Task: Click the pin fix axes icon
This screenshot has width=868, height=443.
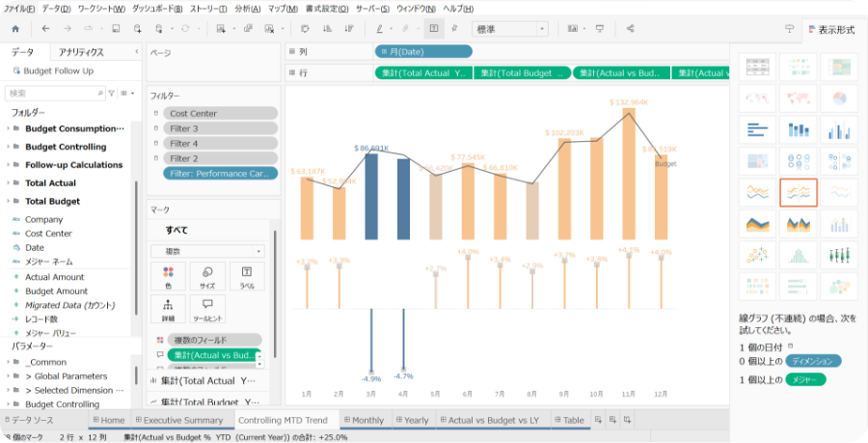Action: (x=454, y=29)
